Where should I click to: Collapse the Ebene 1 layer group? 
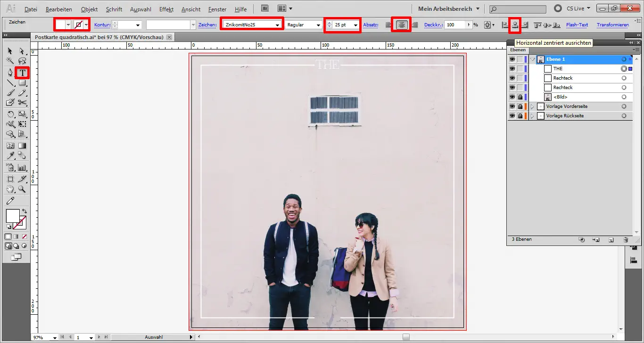pyautogui.click(x=533, y=59)
